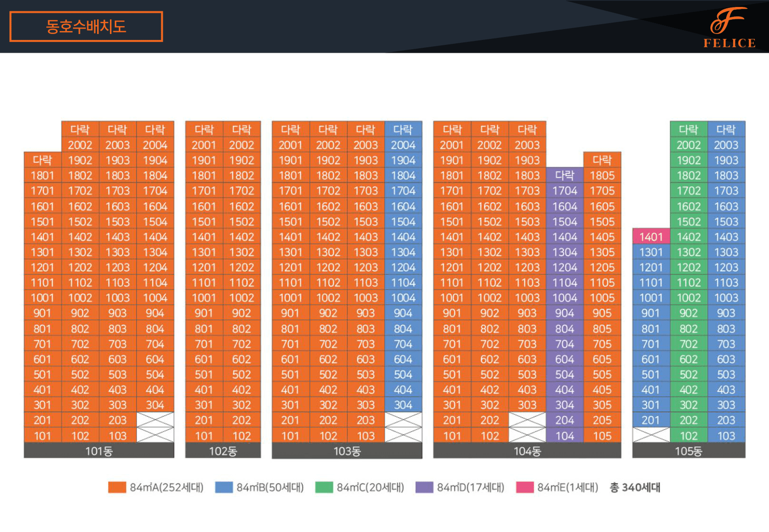Select the green 84㎡C legend swatch
Image resolution: width=769 pixels, height=532 pixels.
tap(324, 487)
